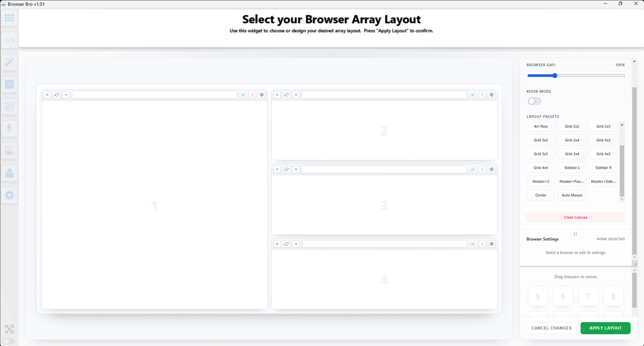644x346 pixels.
Task: Click the forward arrows in browser 3
Action: [296, 169]
